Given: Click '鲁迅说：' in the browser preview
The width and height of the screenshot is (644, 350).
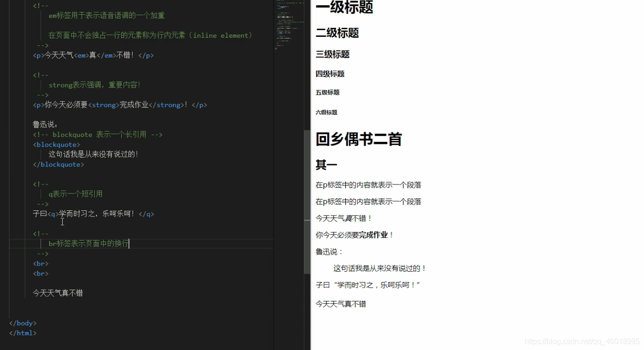Looking at the screenshot, I should pyautogui.click(x=330, y=252).
